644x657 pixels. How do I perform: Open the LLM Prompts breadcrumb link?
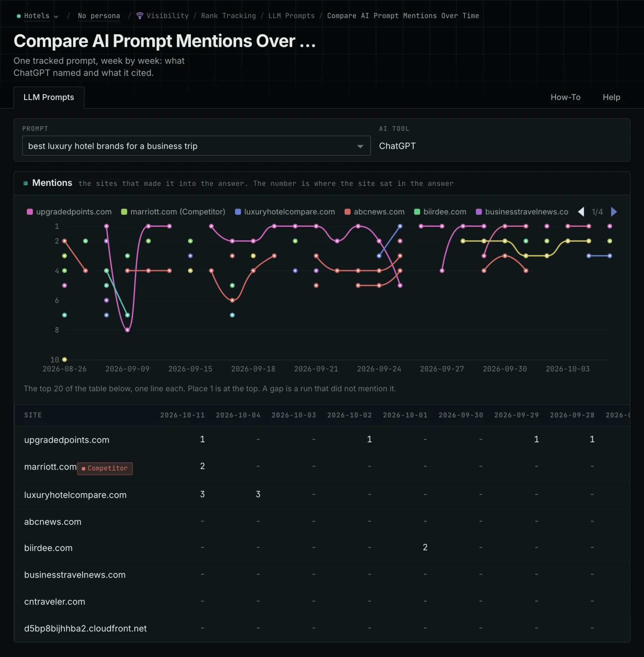(291, 16)
